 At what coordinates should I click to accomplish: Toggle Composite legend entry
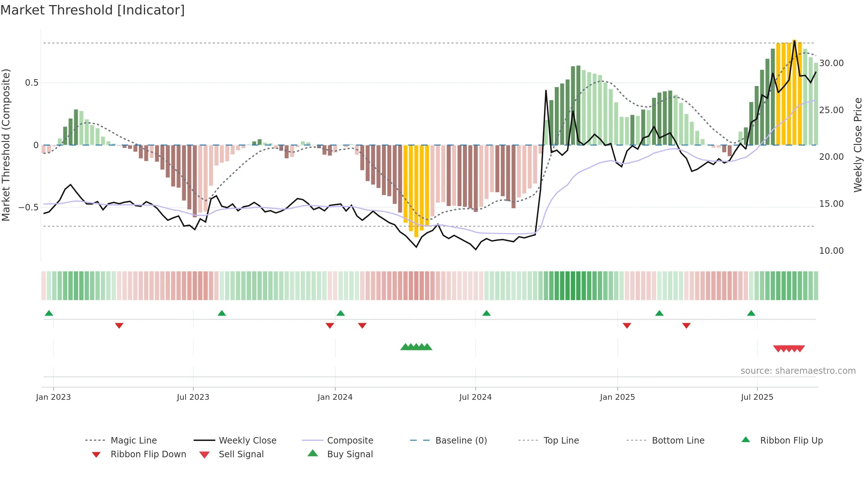coord(338,440)
